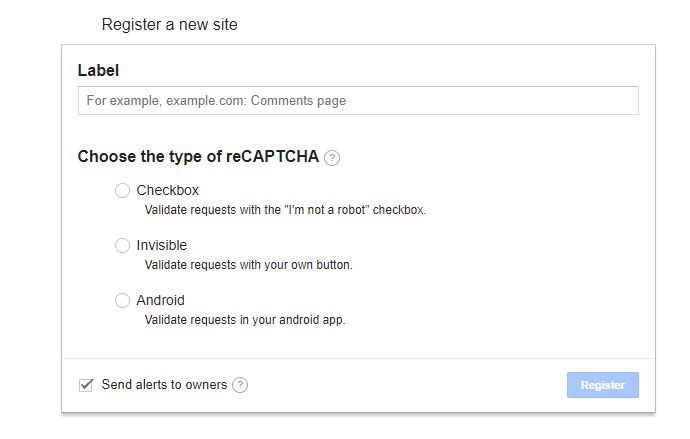Click the "Comments page" placeholder text
The width and height of the screenshot is (690, 439).
(298, 101)
